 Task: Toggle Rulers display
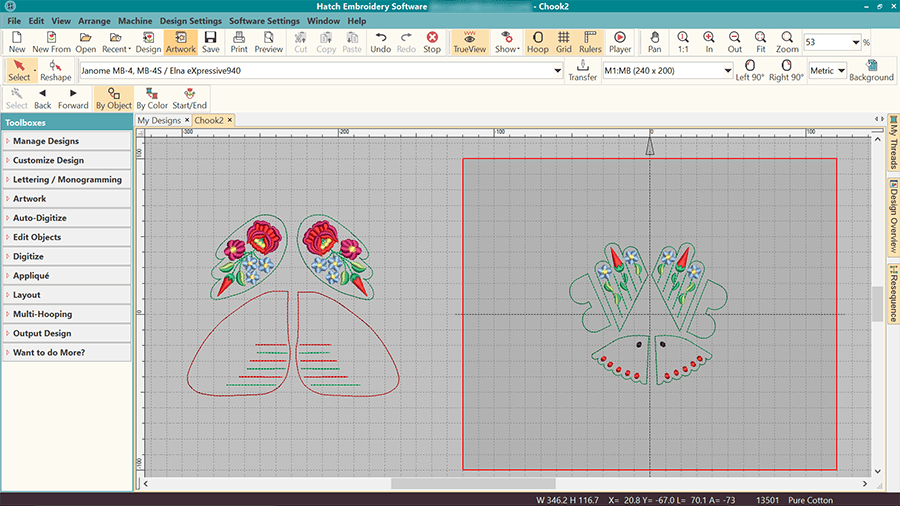(590, 41)
